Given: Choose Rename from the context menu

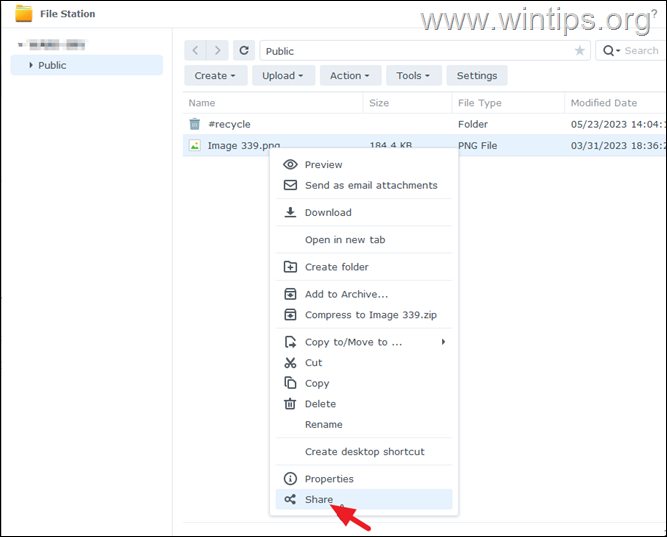Looking at the screenshot, I should (364, 424).
